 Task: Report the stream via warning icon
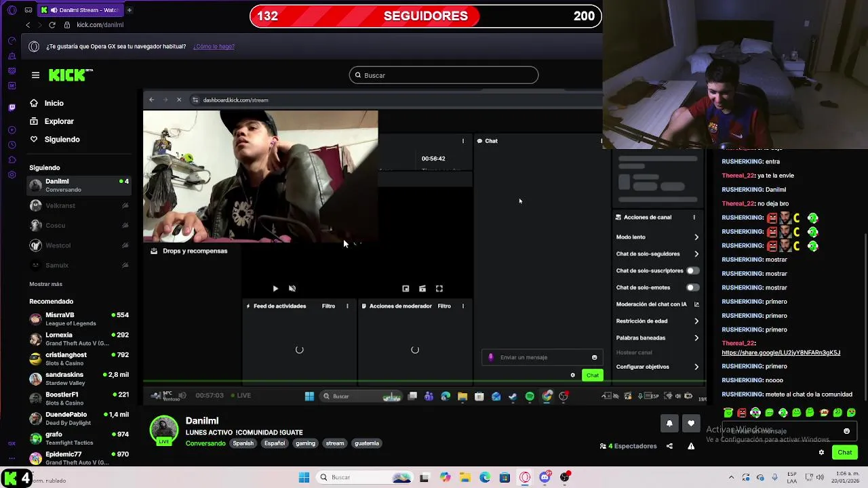(x=691, y=446)
